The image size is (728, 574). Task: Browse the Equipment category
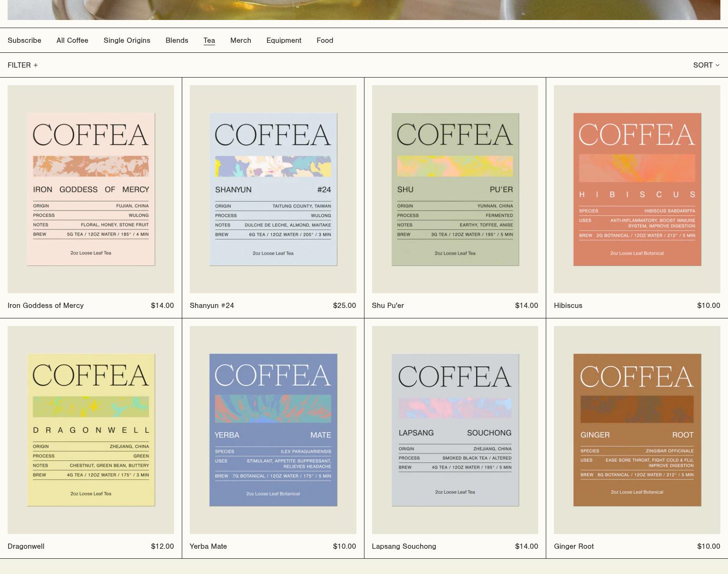[284, 40]
